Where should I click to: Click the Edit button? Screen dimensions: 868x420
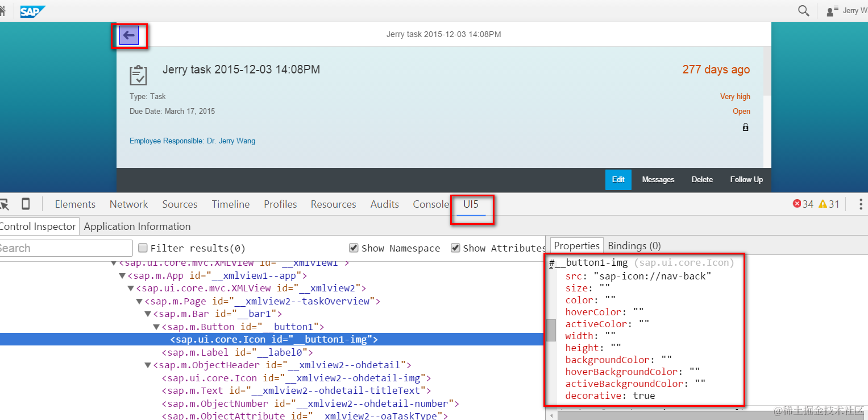coord(618,179)
